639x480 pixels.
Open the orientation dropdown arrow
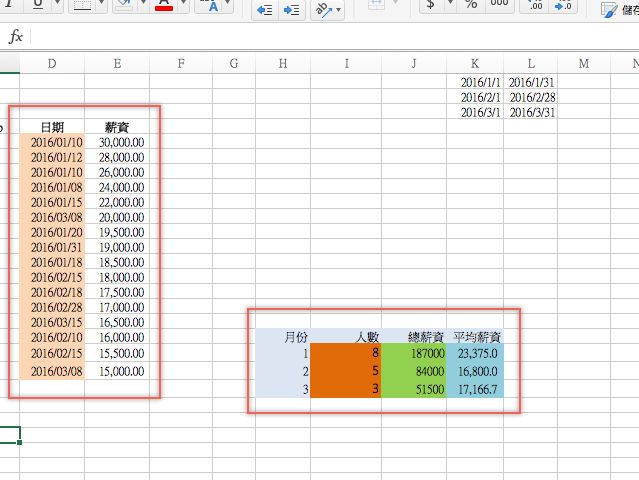[338, 9]
